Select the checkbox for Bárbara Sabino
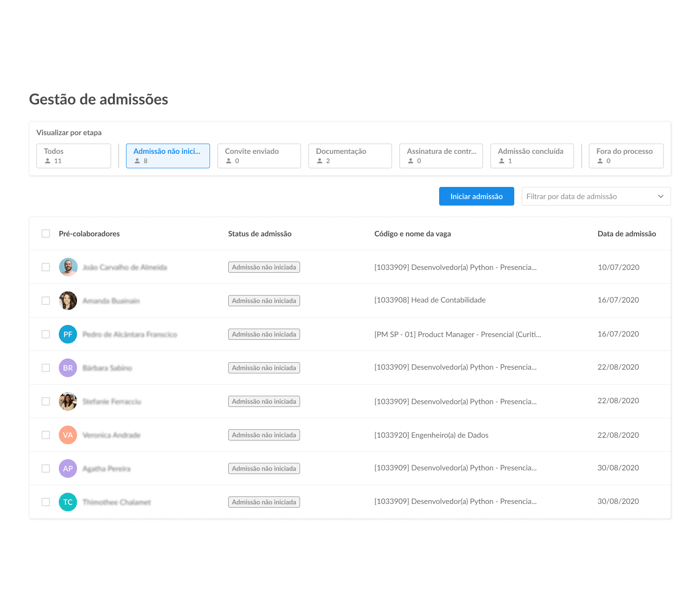This screenshot has height=606, width=700. pos(46,368)
